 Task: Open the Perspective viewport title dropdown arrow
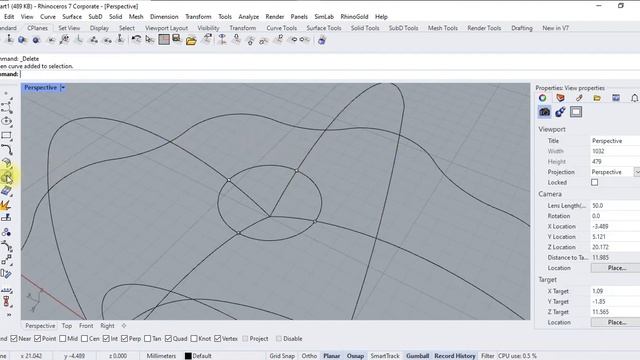point(63,87)
